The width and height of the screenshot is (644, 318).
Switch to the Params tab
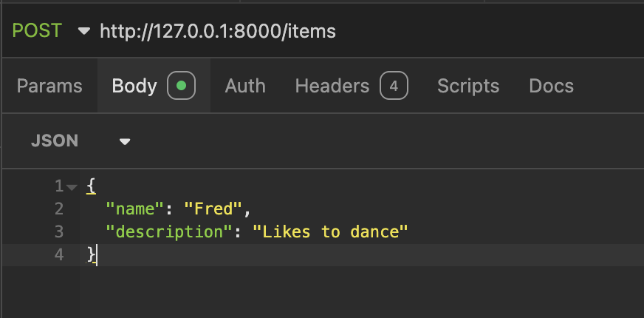click(x=49, y=86)
